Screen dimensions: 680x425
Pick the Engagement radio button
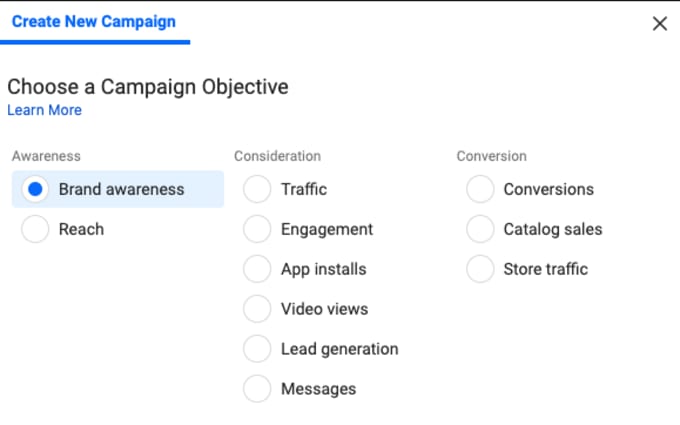(257, 229)
